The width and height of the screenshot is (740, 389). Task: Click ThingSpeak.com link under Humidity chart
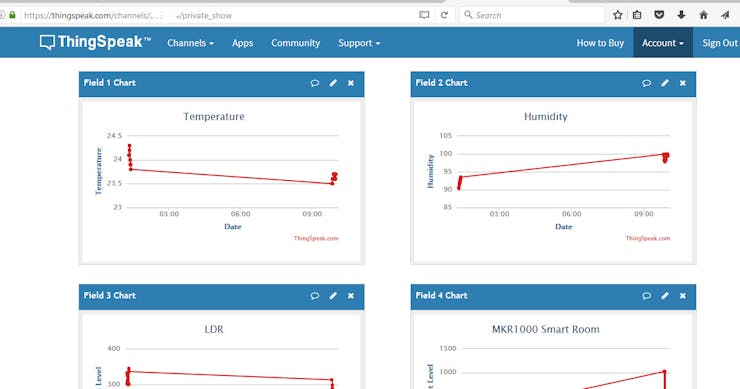(648, 238)
